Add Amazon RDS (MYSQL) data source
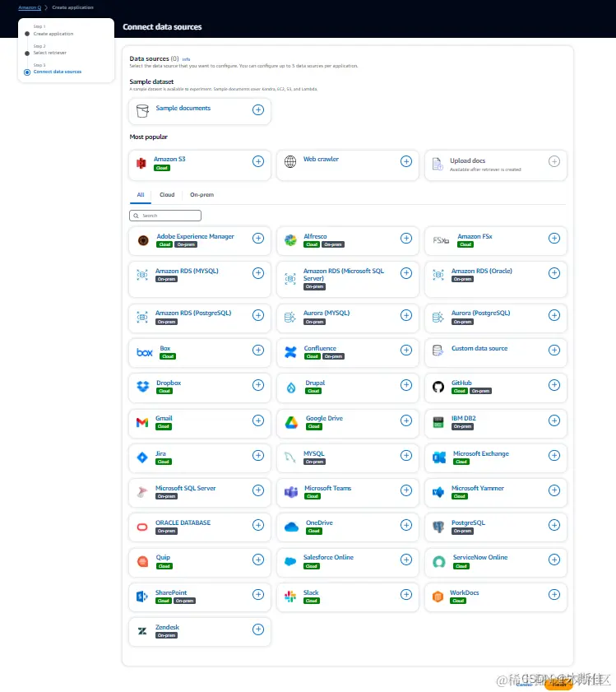616x692 pixels. pos(258,273)
